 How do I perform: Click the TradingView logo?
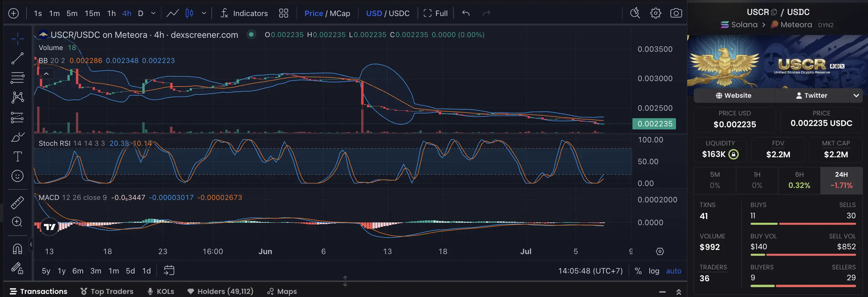[x=50, y=226]
